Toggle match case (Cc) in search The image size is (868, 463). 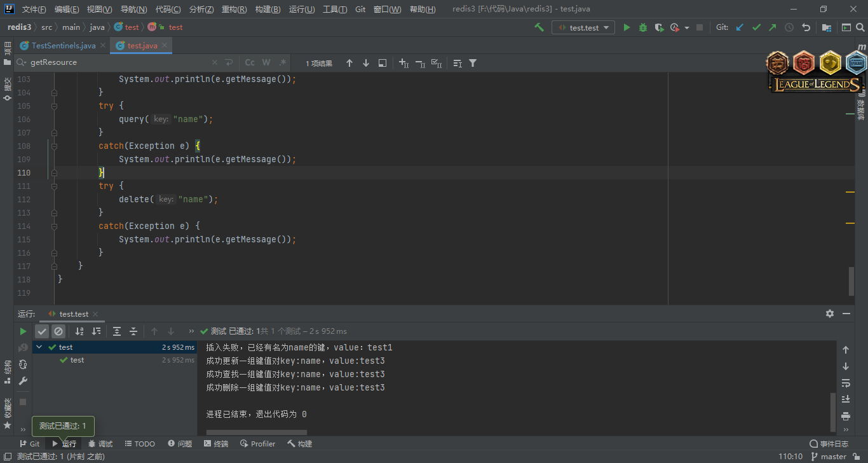click(250, 62)
